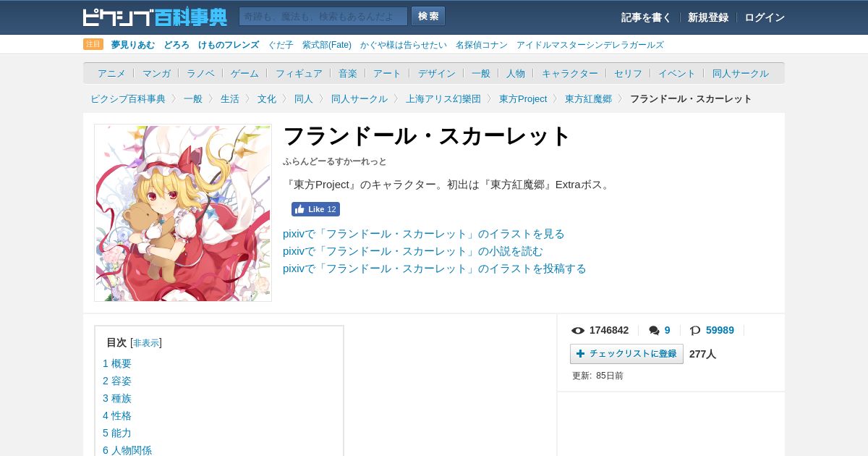Click 生活 in the breadcrumb

pos(230,98)
